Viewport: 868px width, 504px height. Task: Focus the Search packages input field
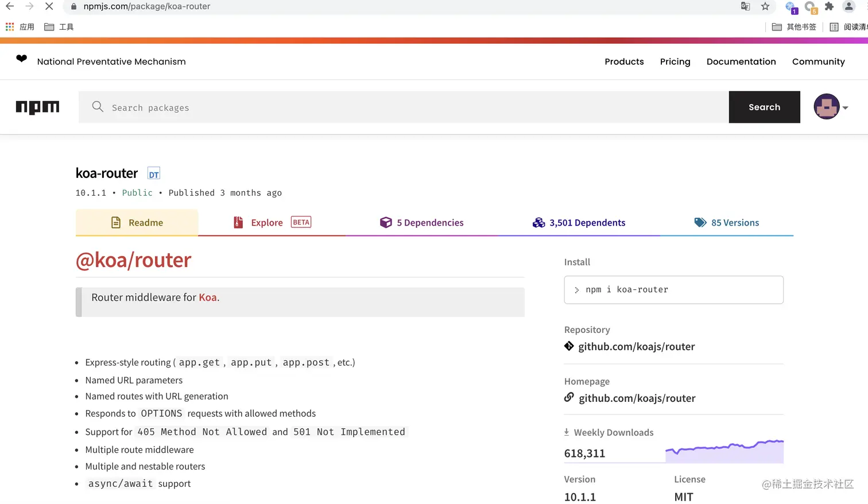(404, 107)
